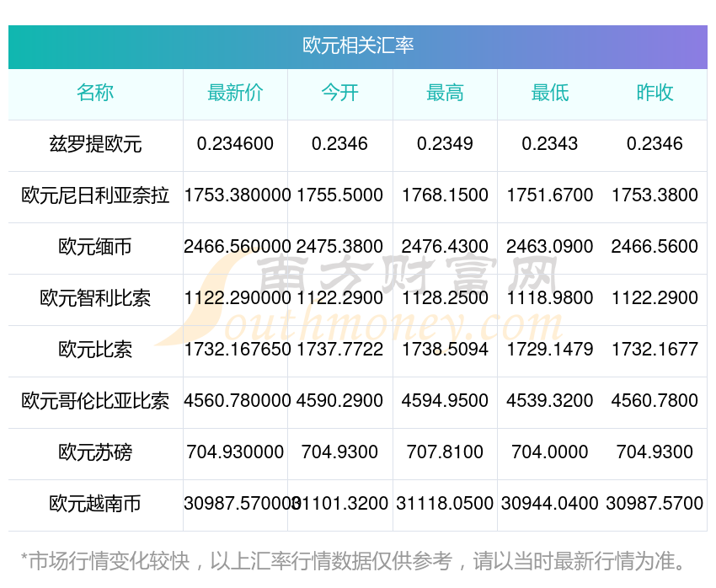Click previous close 1753.3800
Screen dimensions: 716x588
pyautogui.click(x=655, y=195)
